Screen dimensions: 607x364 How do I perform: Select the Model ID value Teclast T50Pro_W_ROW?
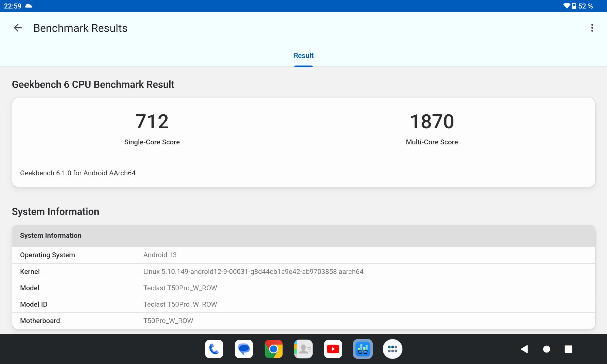[x=180, y=304]
